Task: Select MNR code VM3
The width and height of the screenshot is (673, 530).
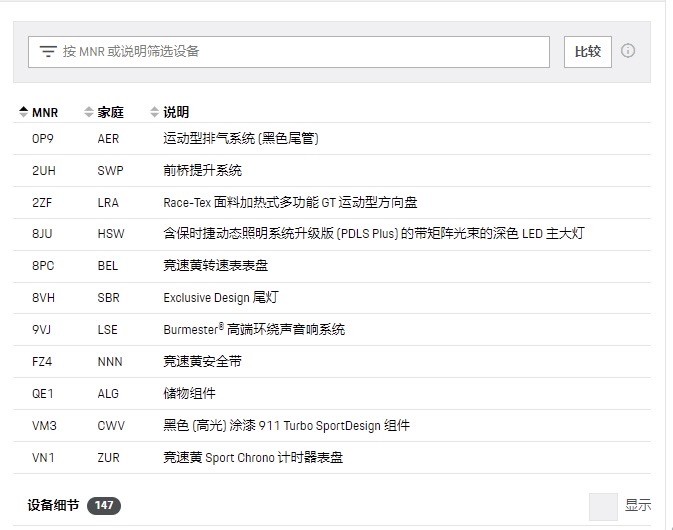Action: click(x=44, y=426)
